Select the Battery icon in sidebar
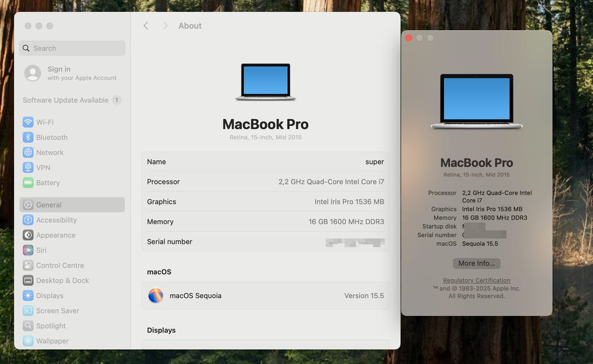The height and width of the screenshot is (364, 593). click(x=28, y=183)
